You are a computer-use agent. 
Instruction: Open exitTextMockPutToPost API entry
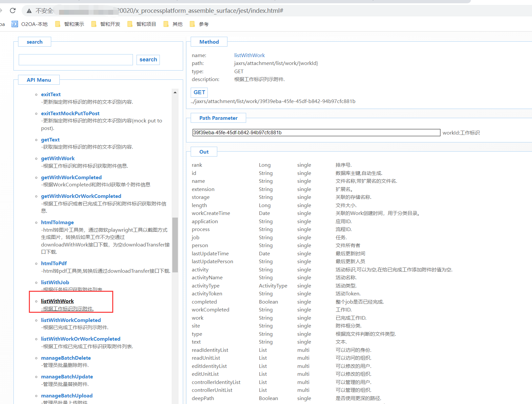70,113
